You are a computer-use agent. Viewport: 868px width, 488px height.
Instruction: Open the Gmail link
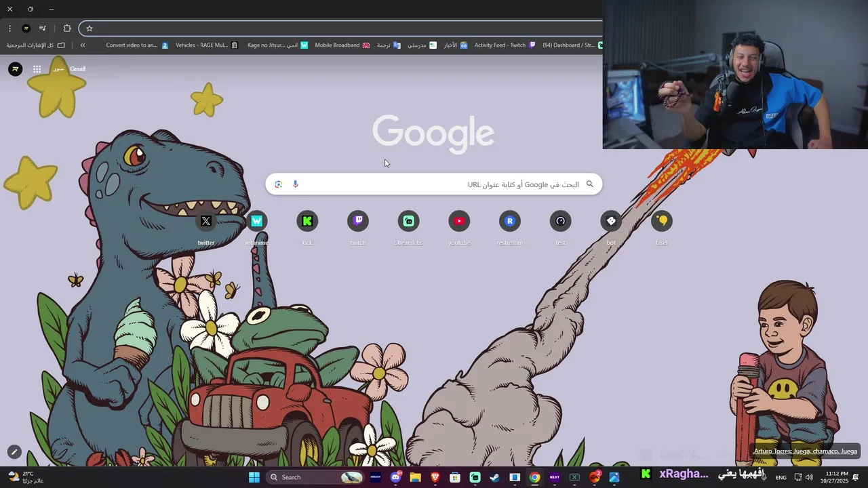click(77, 69)
